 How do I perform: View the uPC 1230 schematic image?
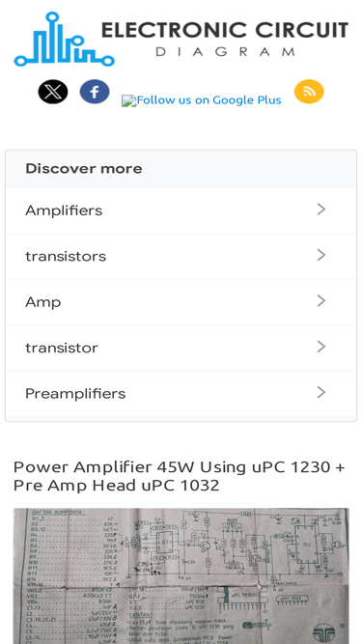tap(181, 575)
